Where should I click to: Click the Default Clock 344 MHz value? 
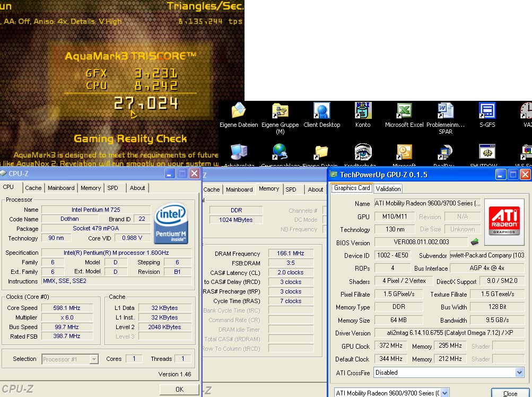391,359
